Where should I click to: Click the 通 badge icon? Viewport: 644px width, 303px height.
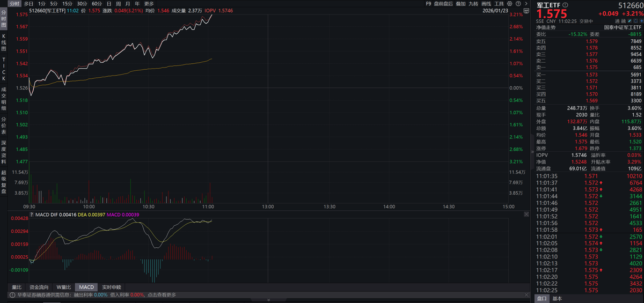(617, 21)
